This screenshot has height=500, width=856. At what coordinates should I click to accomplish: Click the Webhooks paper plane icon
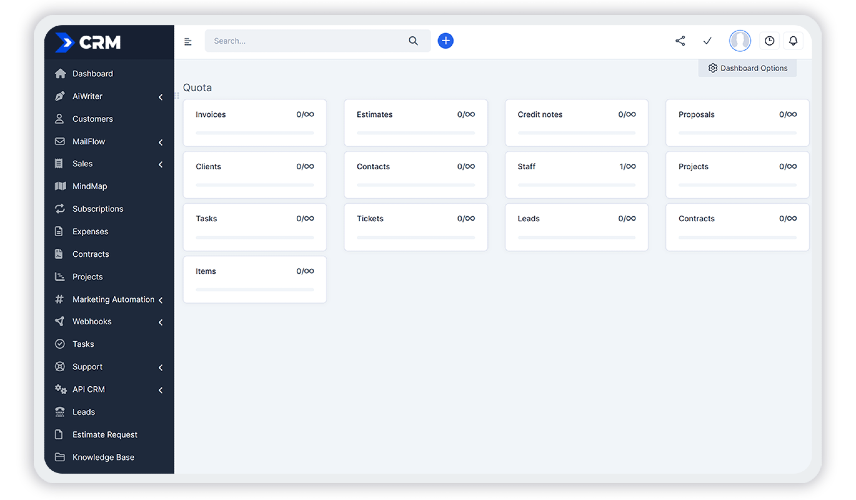(x=60, y=321)
